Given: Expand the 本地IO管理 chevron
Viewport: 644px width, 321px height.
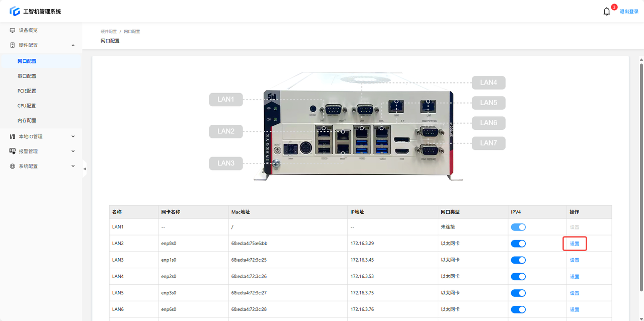Looking at the screenshot, I should point(73,137).
